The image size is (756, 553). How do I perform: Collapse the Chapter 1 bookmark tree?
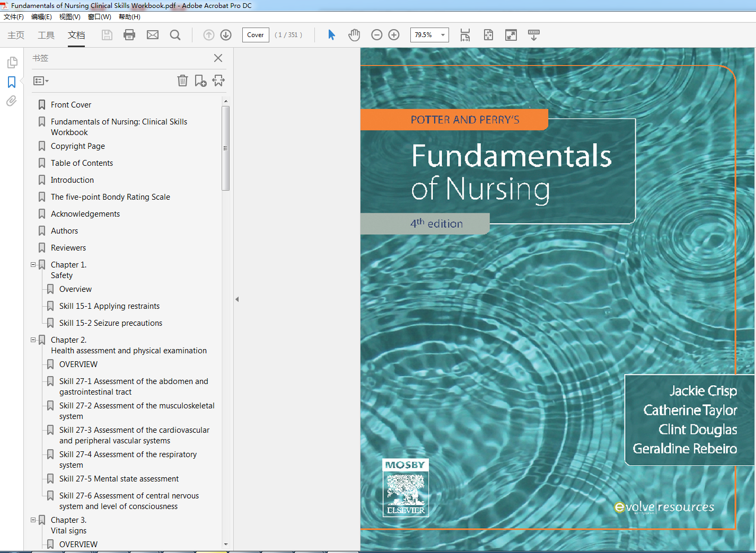(33, 264)
